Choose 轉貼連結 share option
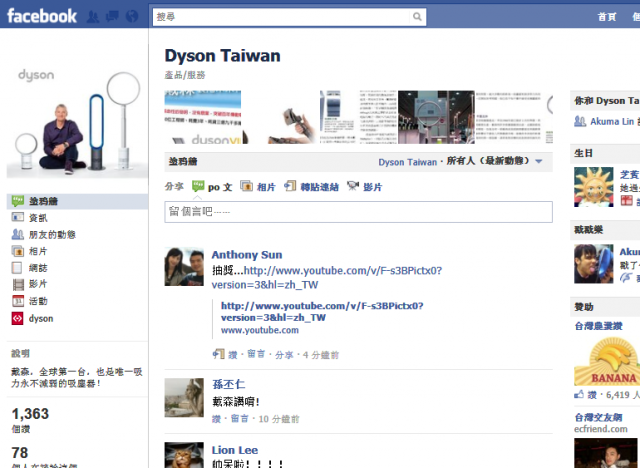The width and height of the screenshot is (640, 468). click(x=320, y=187)
